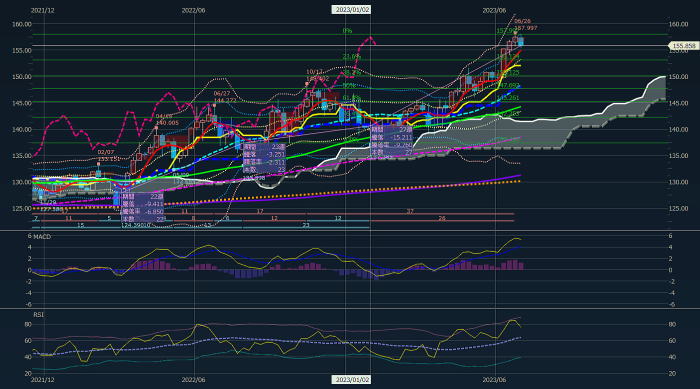The width and height of the screenshot is (700, 389).
Task: Click 125.00 on the right price axis
Action: [x=678, y=209]
